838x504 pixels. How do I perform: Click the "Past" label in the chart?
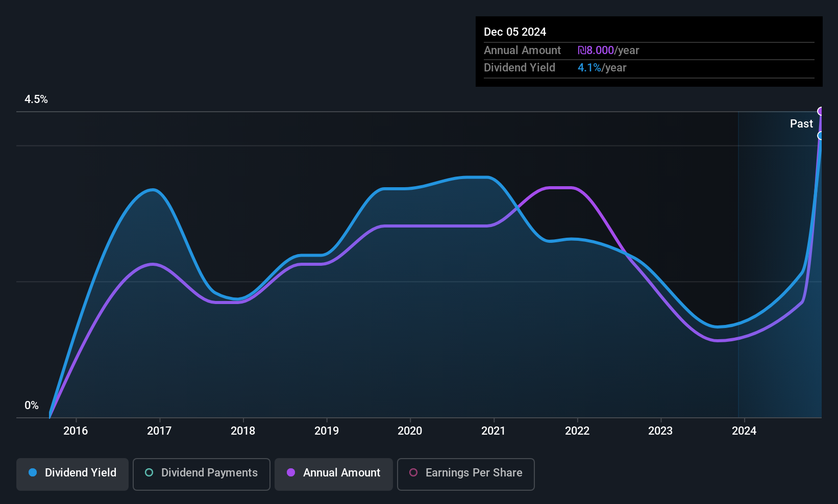click(x=801, y=124)
